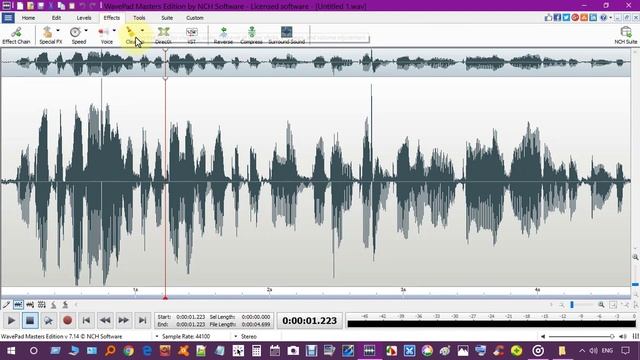Click the zoom to full view icon
640x360 pixels.
coord(613,304)
